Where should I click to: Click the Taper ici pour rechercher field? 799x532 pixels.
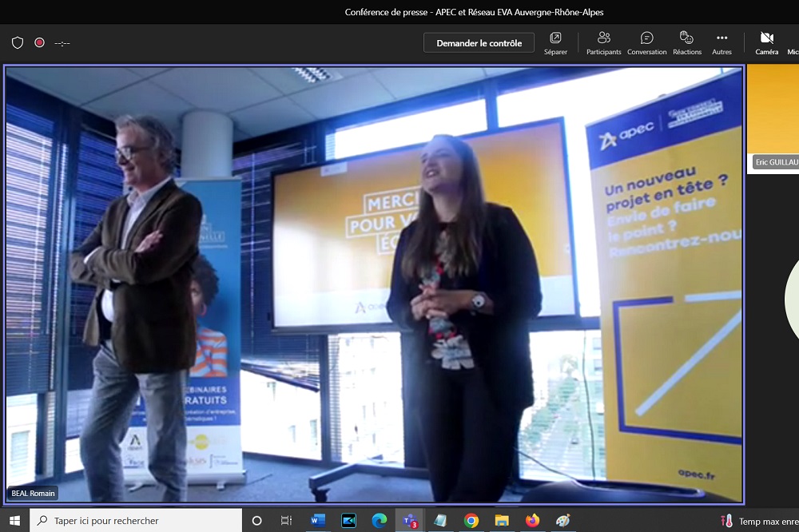[136, 520]
